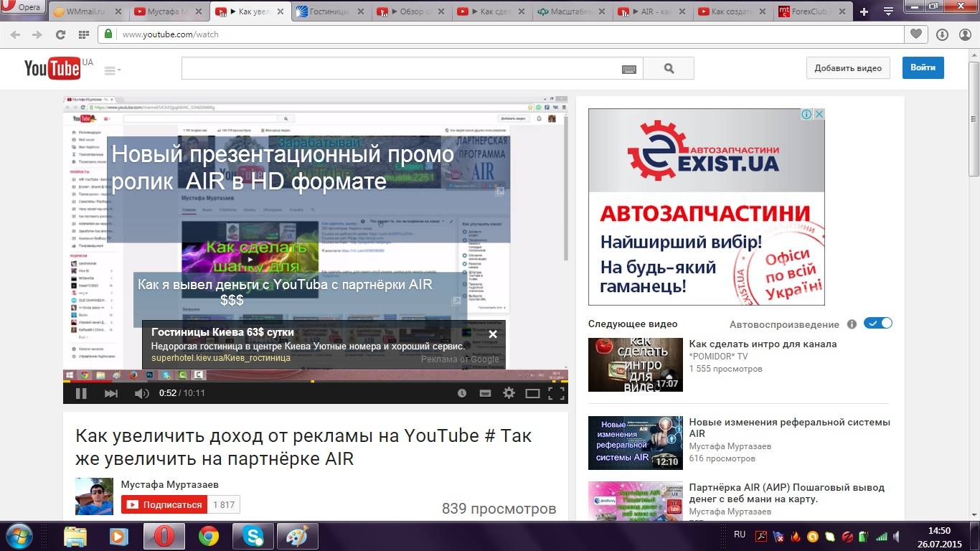Open the Exist.ua Автозапчастини banner
The width and height of the screenshot is (980, 551).
[x=707, y=207]
